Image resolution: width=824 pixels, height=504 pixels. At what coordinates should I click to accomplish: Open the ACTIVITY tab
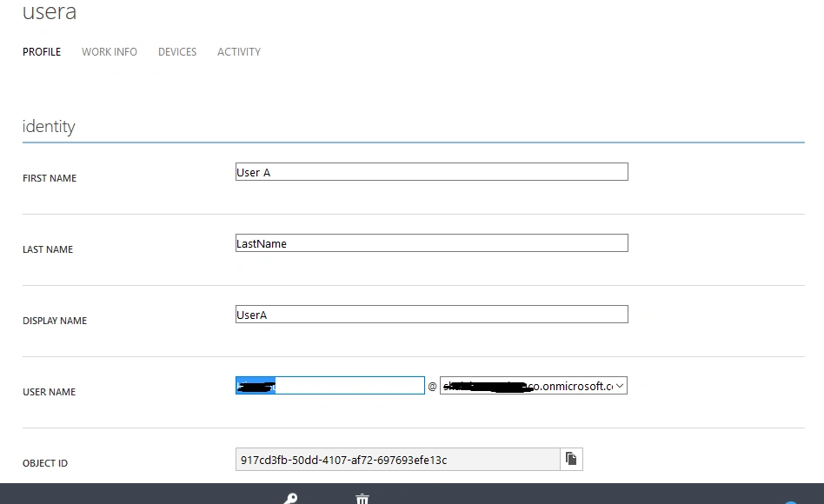[239, 52]
